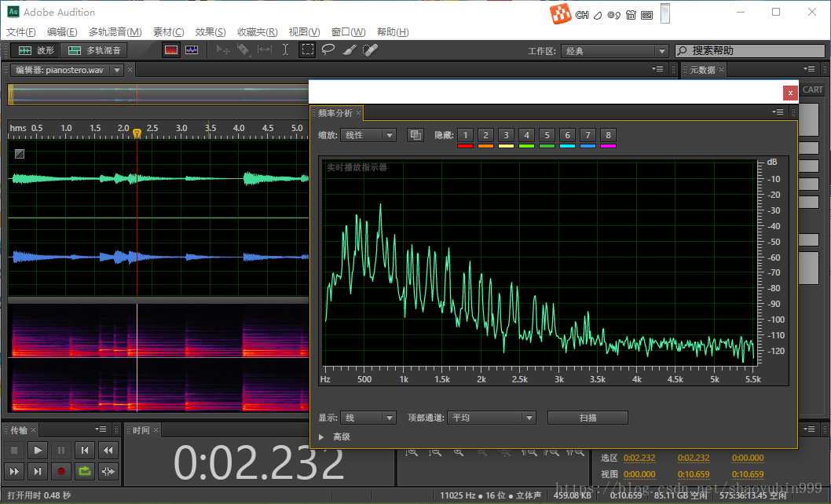Toggle the spectral pitch display icon
This screenshot has height=504, width=831.
(192, 49)
